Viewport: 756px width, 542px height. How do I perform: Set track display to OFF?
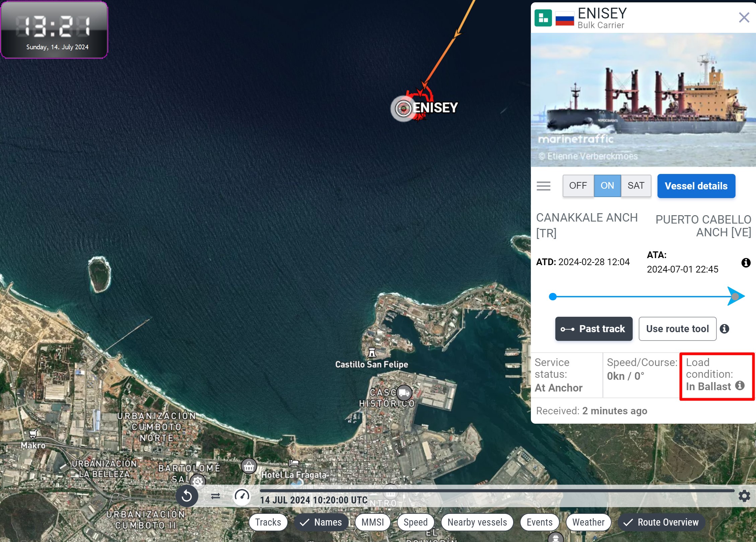pos(578,186)
